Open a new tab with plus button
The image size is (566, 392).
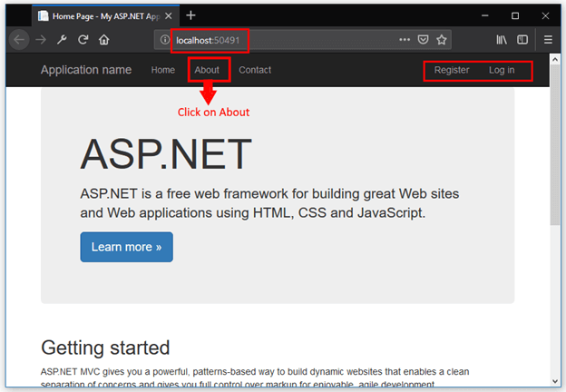click(190, 15)
